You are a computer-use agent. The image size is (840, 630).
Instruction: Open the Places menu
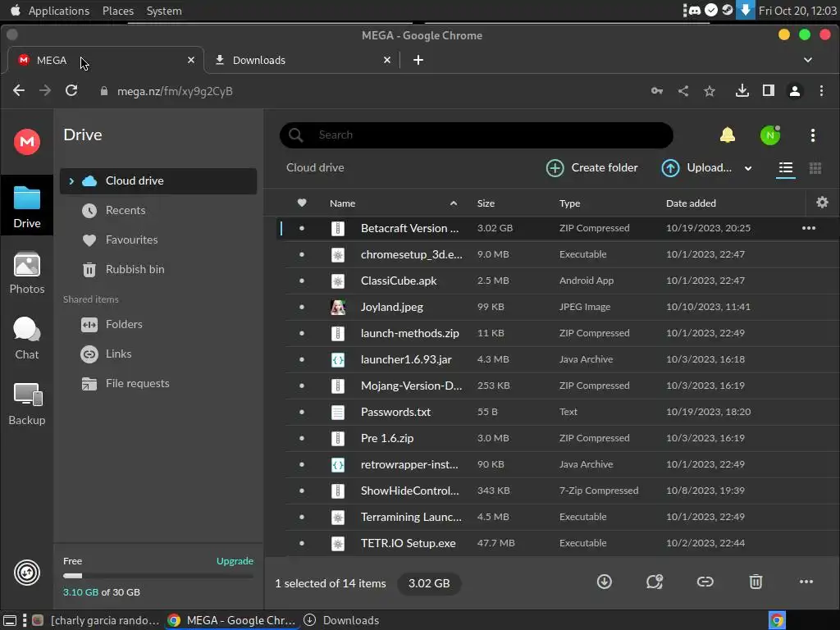(x=118, y=11)
